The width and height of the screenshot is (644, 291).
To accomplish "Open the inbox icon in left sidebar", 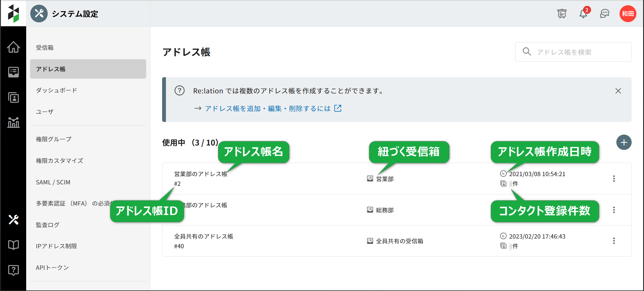I will [14, 72].
